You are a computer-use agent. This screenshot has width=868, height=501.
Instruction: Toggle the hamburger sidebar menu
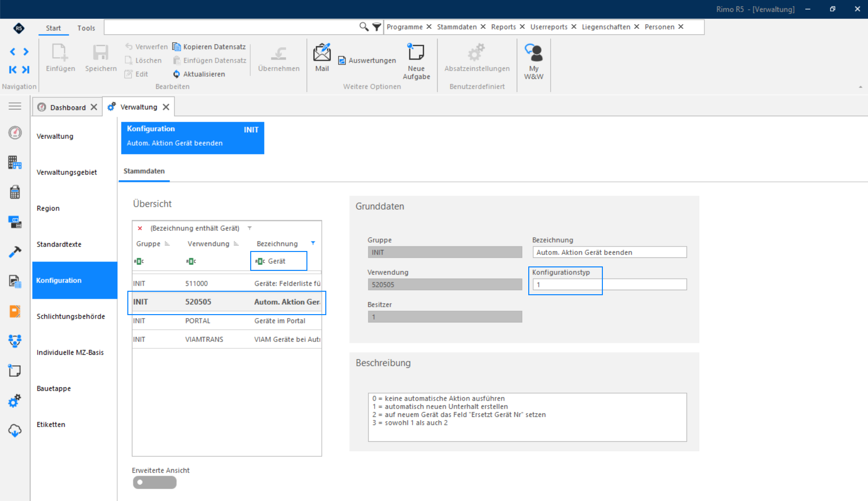tap(15, 106)
